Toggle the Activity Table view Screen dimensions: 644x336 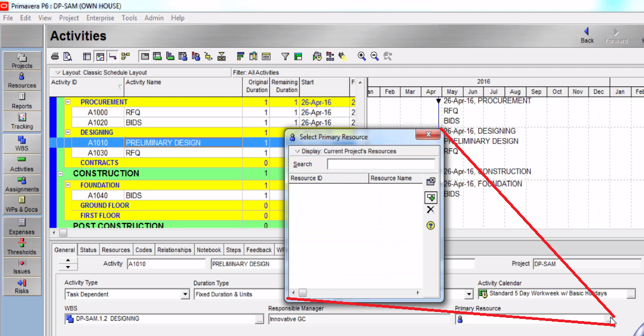87,56
